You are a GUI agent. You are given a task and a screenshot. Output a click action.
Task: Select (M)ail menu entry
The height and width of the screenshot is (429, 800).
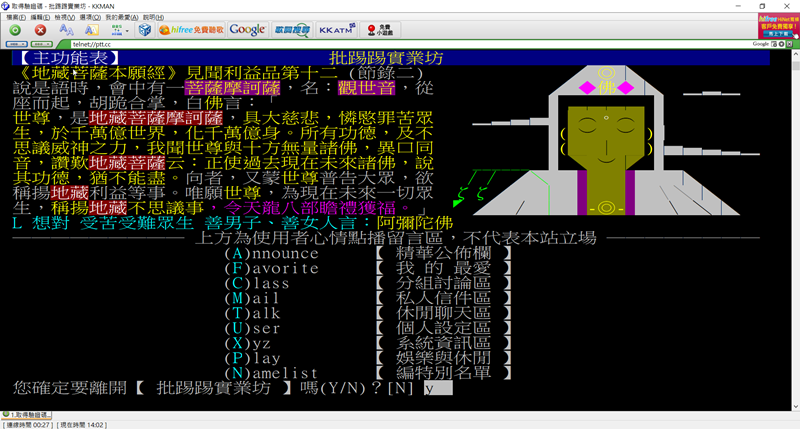coord(252,298)
